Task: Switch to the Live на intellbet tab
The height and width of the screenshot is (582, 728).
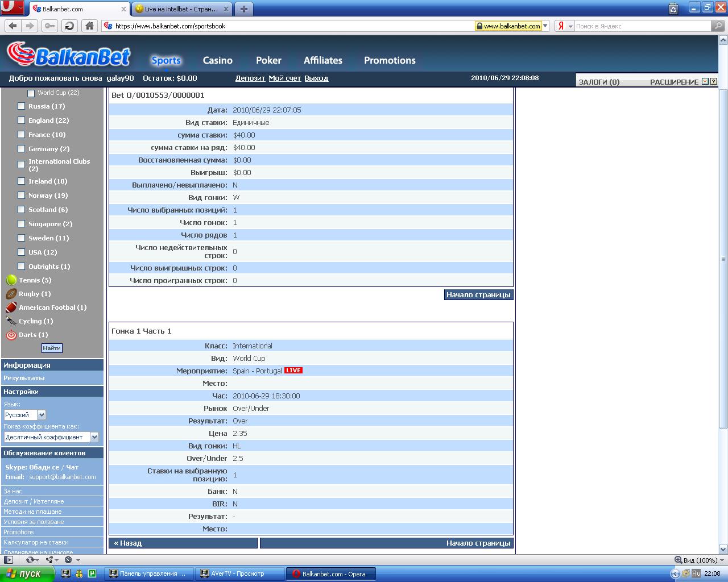Action: (182, 9)
